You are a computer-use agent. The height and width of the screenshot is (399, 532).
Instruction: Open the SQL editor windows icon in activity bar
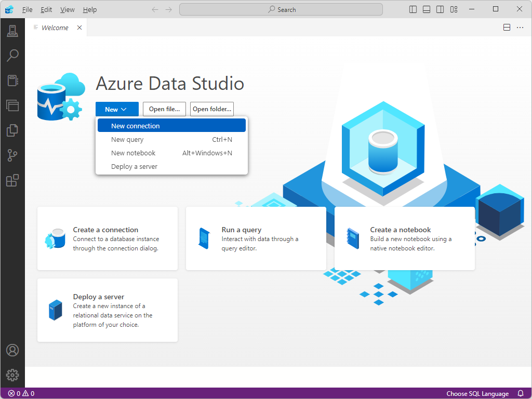12,105
